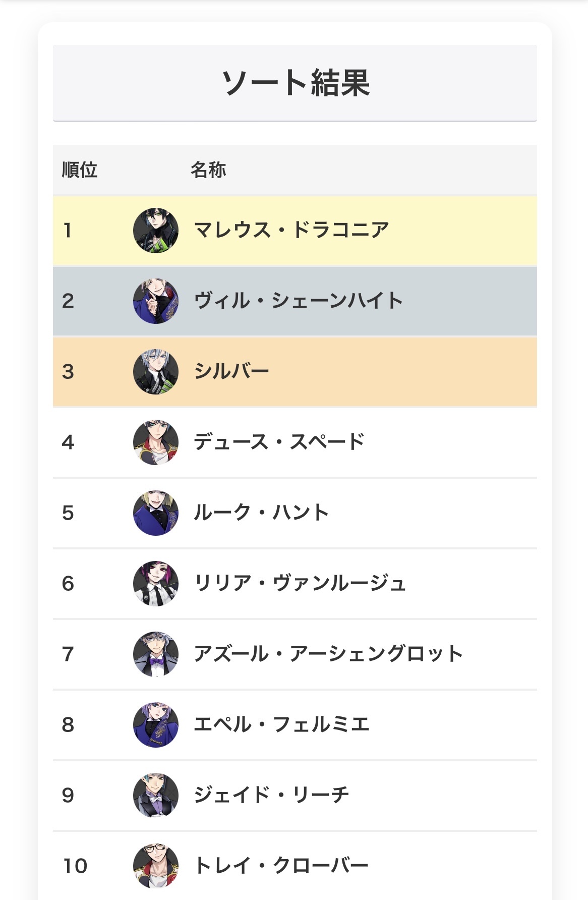The width and height of the screenshot is (588, 900).
Task: Click Malleus Draconia's avatar in rank 1
Action: 156,231
